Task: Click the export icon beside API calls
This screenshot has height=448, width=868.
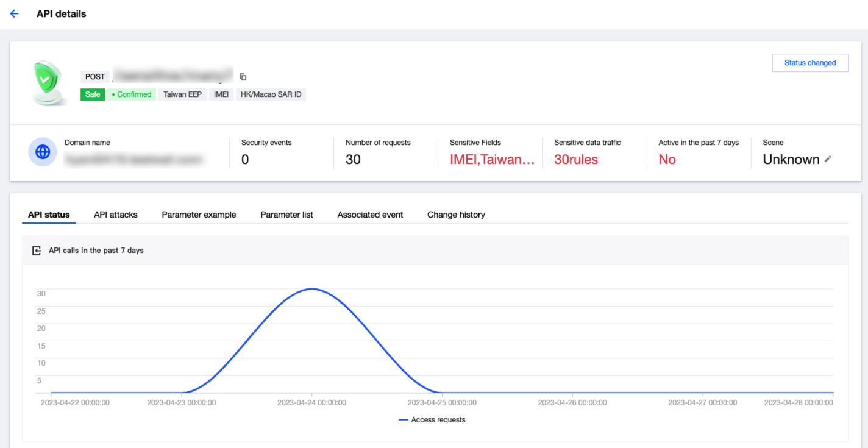Action: pyautogui.click(x=37, y=251)
